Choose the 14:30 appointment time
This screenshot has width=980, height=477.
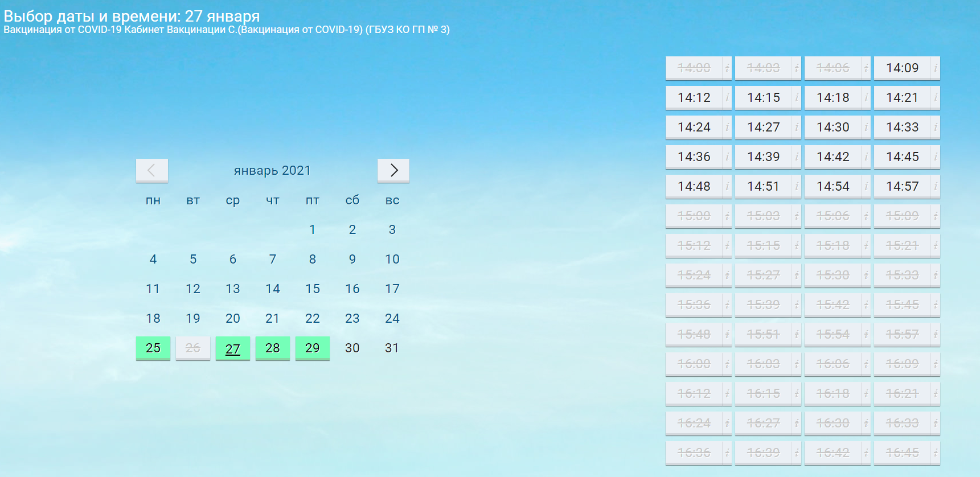coord(833,127)
